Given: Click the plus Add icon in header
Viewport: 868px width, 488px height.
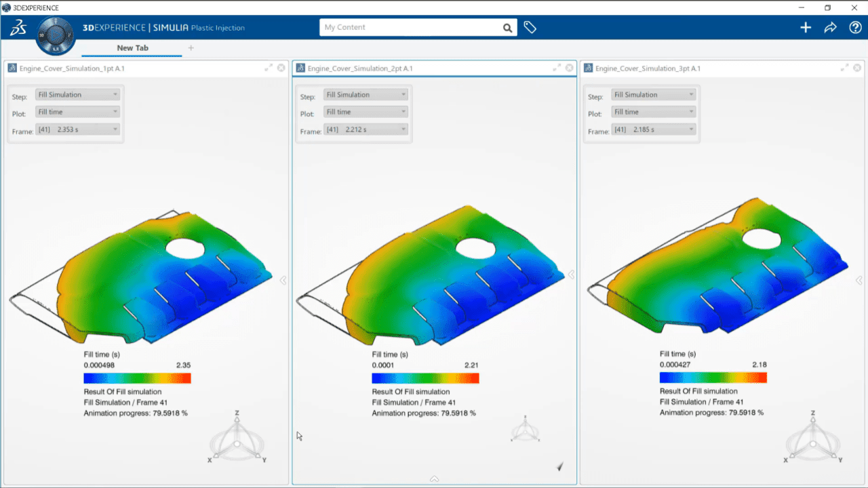Looking at the screenshot, I should tap(806, 28).
